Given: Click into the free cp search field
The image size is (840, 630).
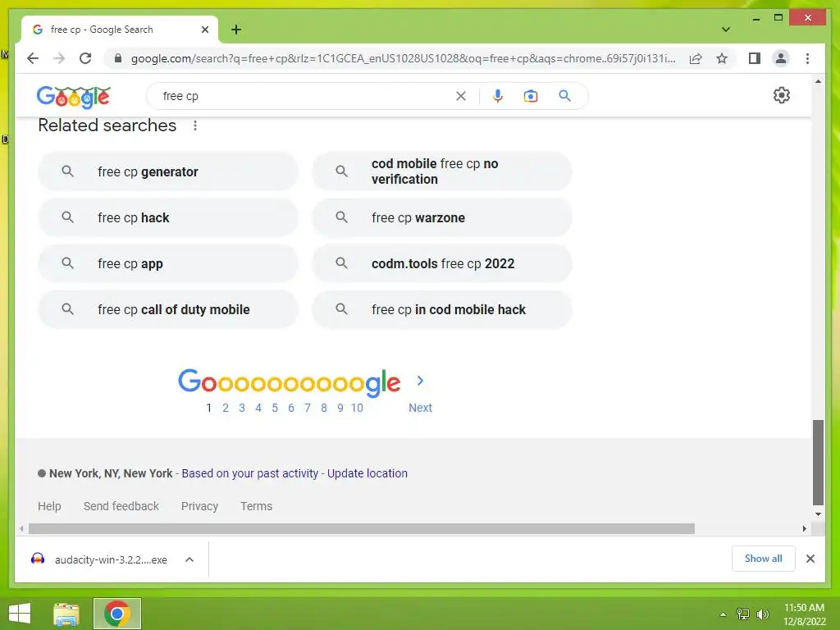Looking at the screenshot, I should [x=305, y=96].
